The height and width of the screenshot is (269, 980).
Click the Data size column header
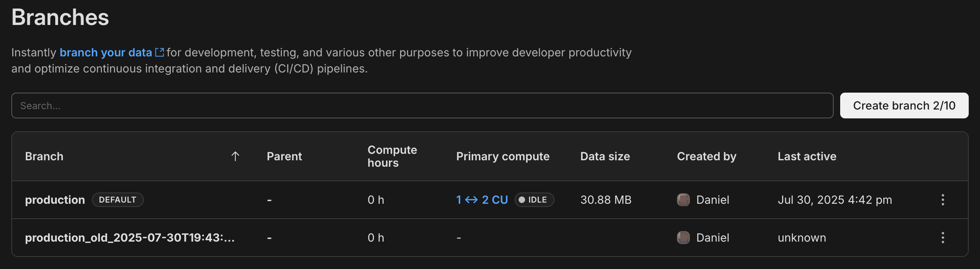pos(605,156)
